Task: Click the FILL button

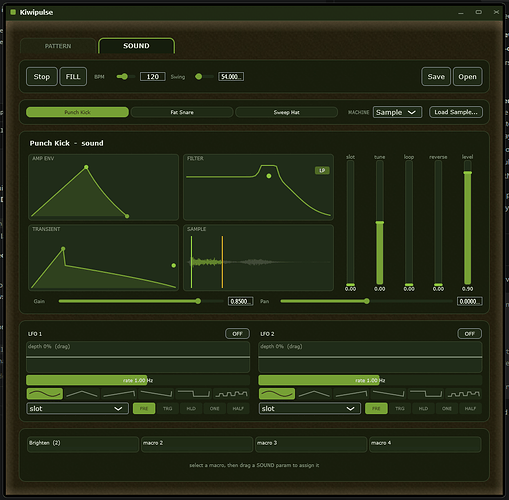Action: point(73,77)
